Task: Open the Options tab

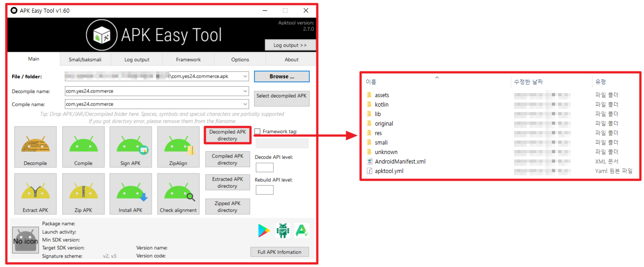Action: (x=240, y=59)
